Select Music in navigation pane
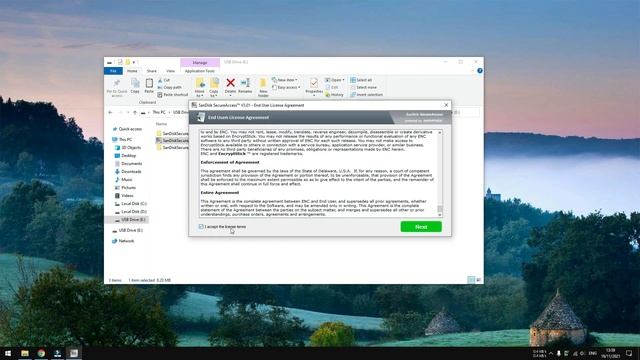This screenshot has height=360, width=640. point(123,180)
